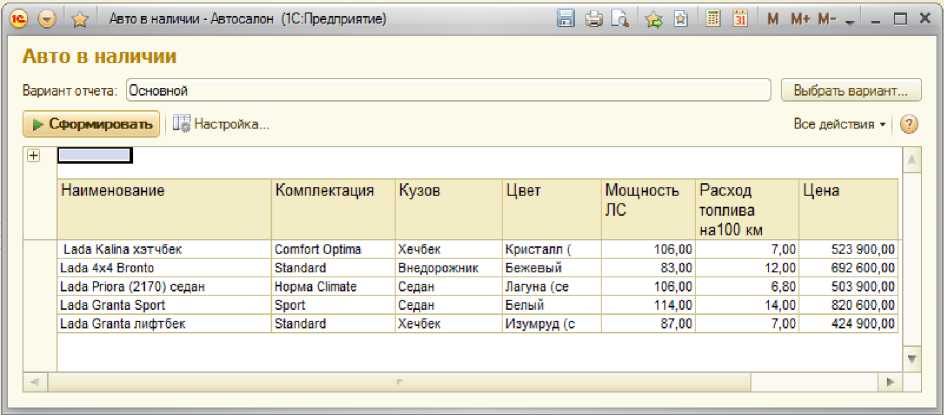The image size is (944, 415).
Task: Select the Lada Kalina хэтчбек cell
Action: [164, 249]
